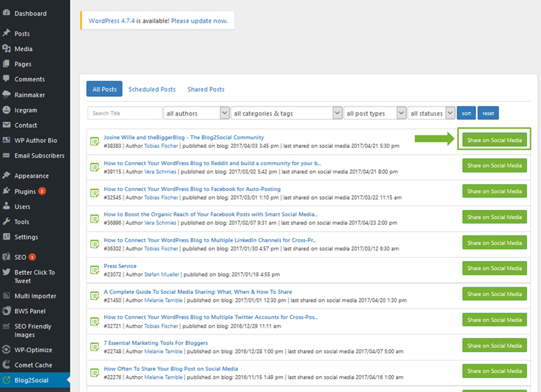Click the Dashboard gauge icon
541x392 pixels.
click(x=6, y=13)
